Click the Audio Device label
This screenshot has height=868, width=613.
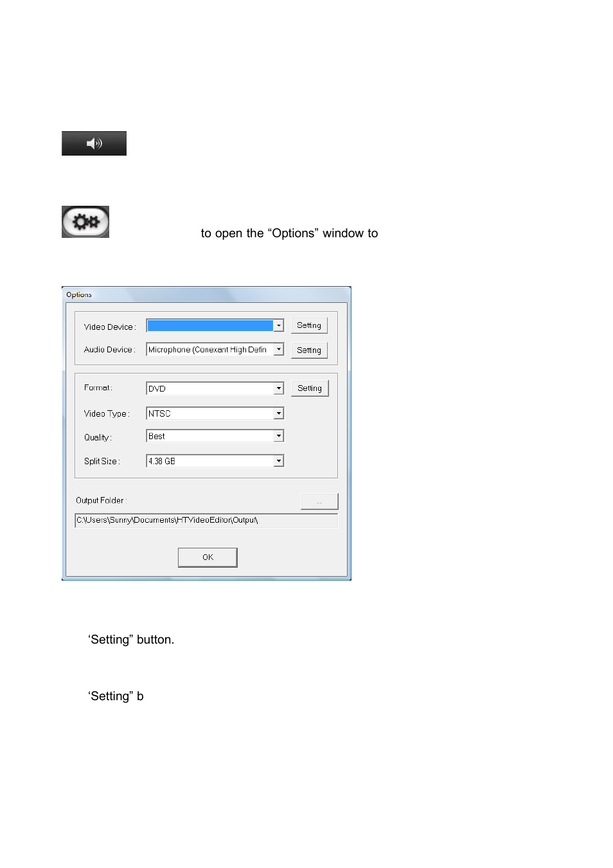(x=109, y=350)
